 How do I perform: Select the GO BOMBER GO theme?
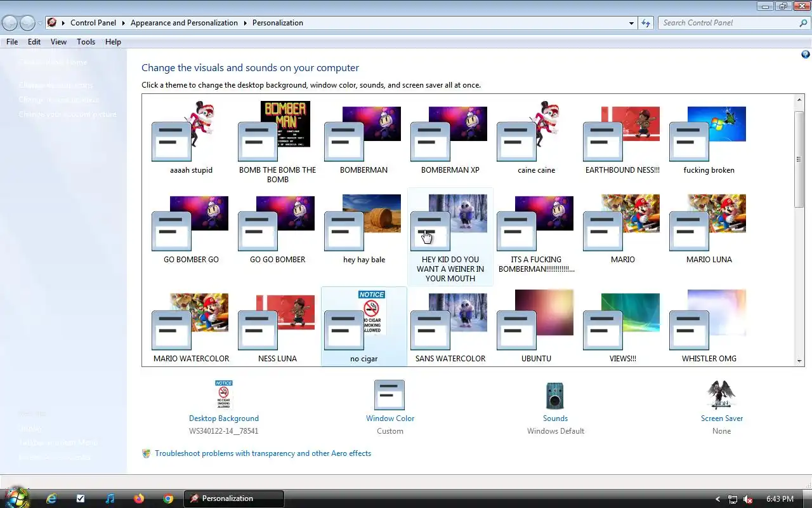click(x=191, y=229)
